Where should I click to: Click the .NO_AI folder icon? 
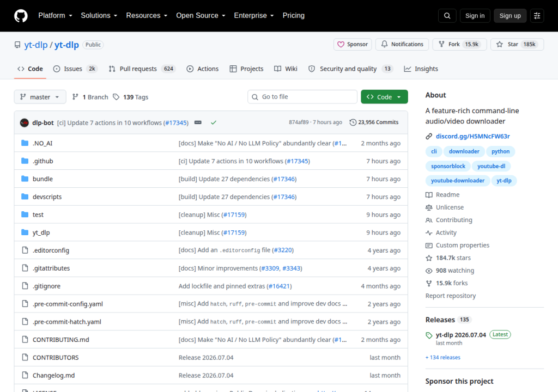(25, 143)
